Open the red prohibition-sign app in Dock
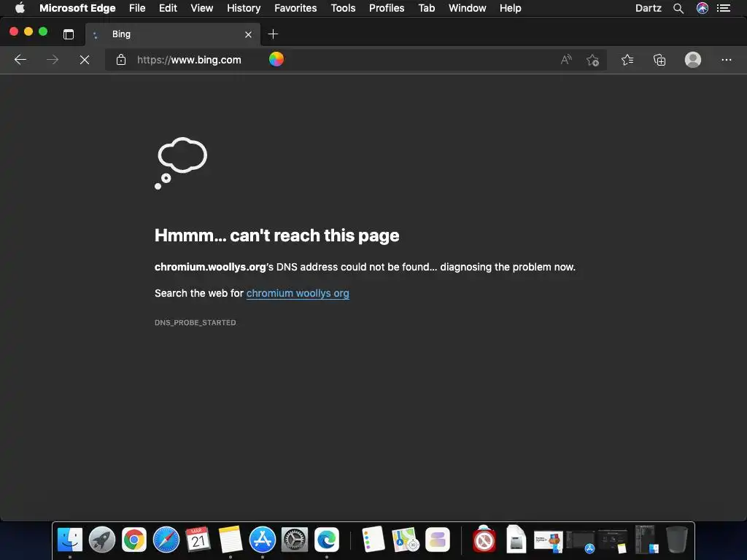The width and height of the screenshot is (747, 560). point(484,540)
